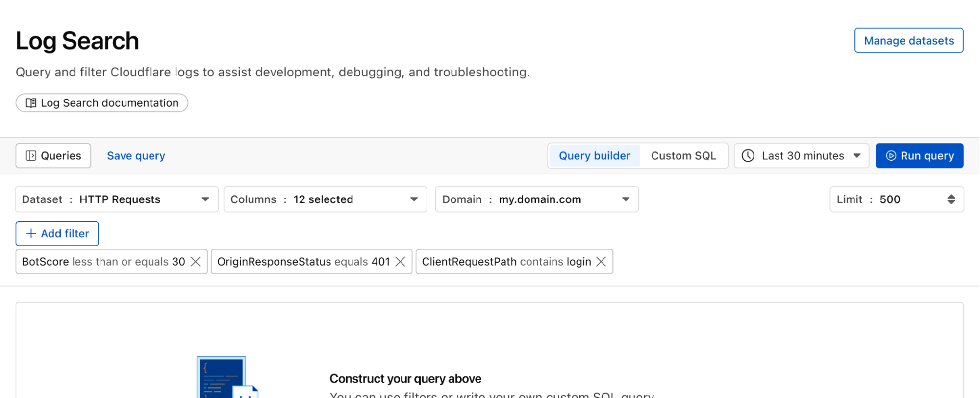Select the ClientRequestPath filter chip text
Viewport: 980px width, 398px height.
coord(506,262)
